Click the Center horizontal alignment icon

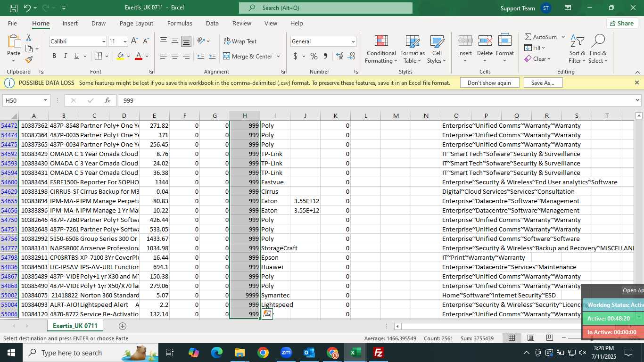pos(174,56)
